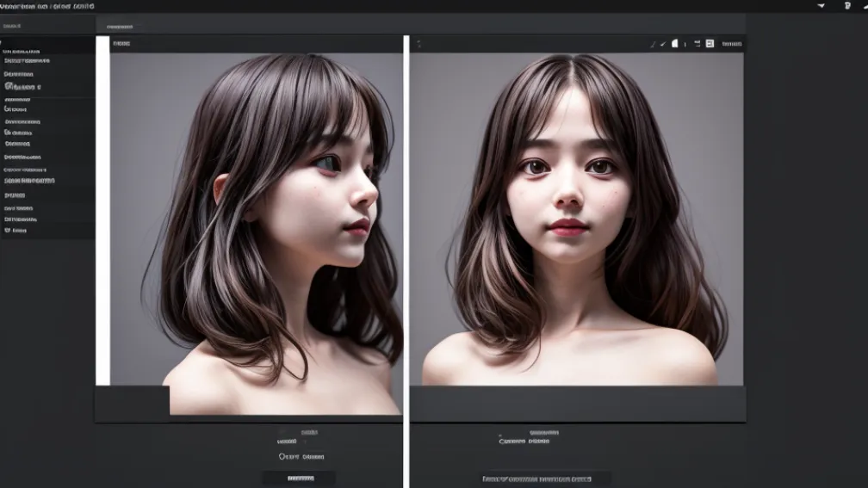Open the text dropdown in right viewer toolbar
The width and height of the screenshot is (868, 488).
pos(731,43)
